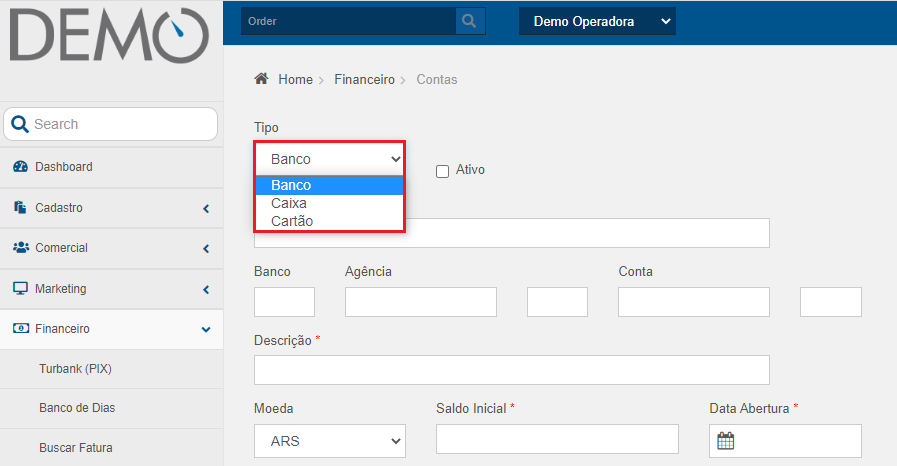Open Turbank (PIX) submenu item
The height and width of the screenshot is (466, 897).
pyautogui.click(x=112, y=369)
